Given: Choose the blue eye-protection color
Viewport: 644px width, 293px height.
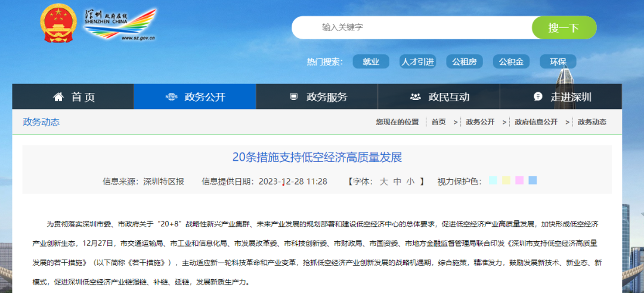Looking at the screenshot, I should click(x=532, y=180).
